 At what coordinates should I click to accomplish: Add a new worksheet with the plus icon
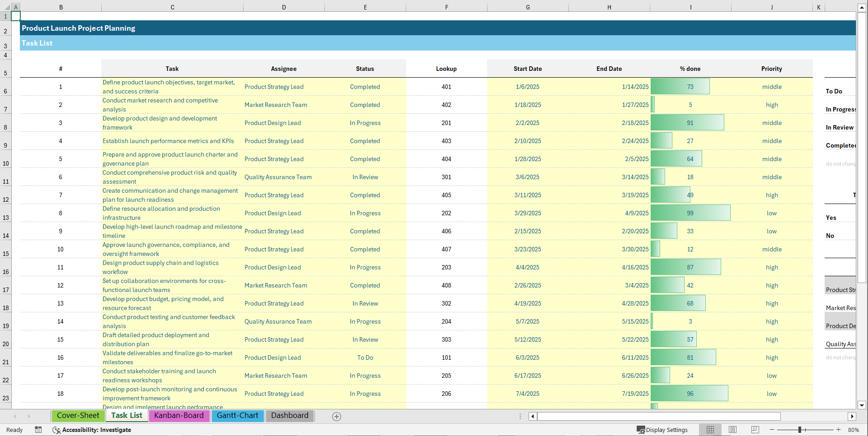pyautogui.click(x=336, y=416)
